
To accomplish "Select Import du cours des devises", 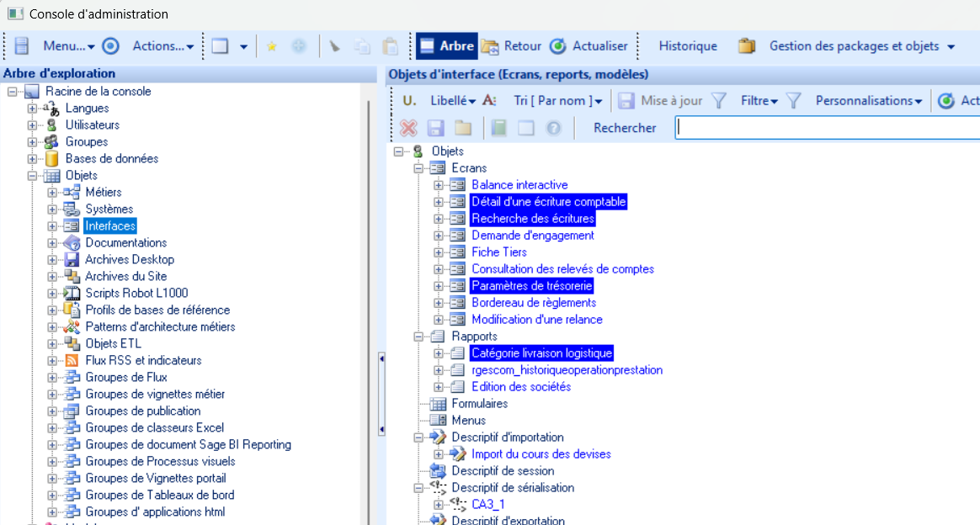I will pos(541,454).
